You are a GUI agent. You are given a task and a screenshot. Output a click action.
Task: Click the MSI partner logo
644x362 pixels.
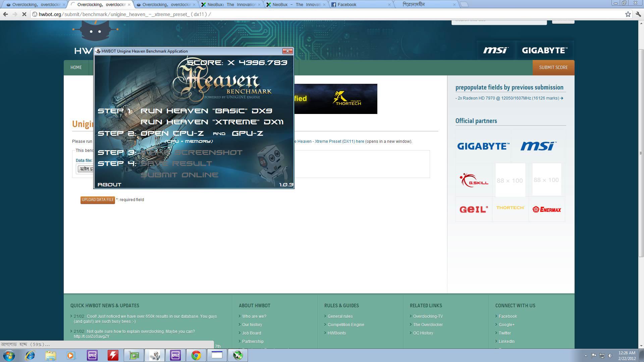(538, 146)
